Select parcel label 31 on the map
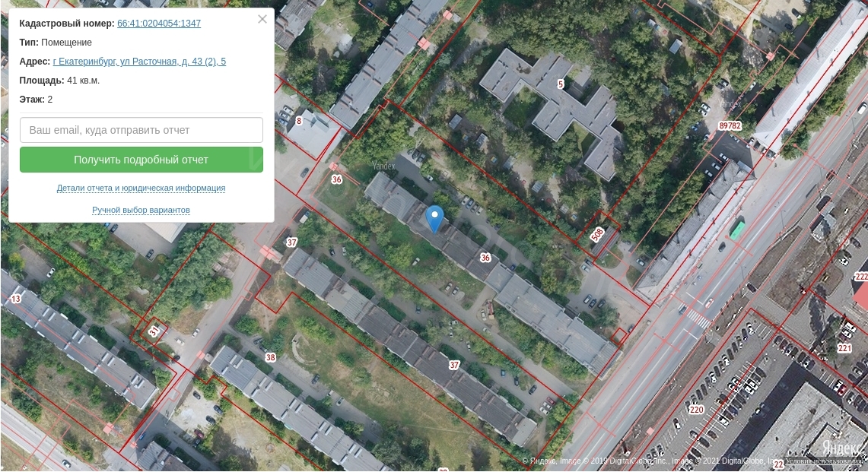 click(154, 331)
